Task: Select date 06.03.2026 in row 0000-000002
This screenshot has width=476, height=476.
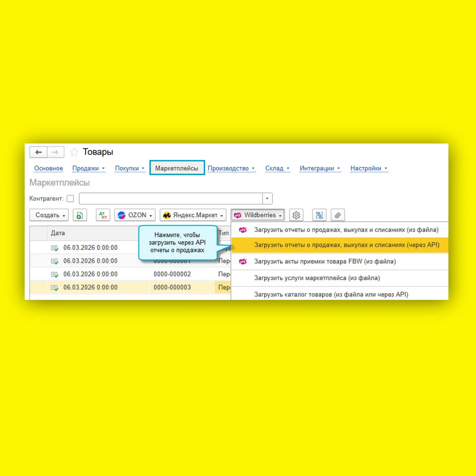Action: tap(90, 274)
